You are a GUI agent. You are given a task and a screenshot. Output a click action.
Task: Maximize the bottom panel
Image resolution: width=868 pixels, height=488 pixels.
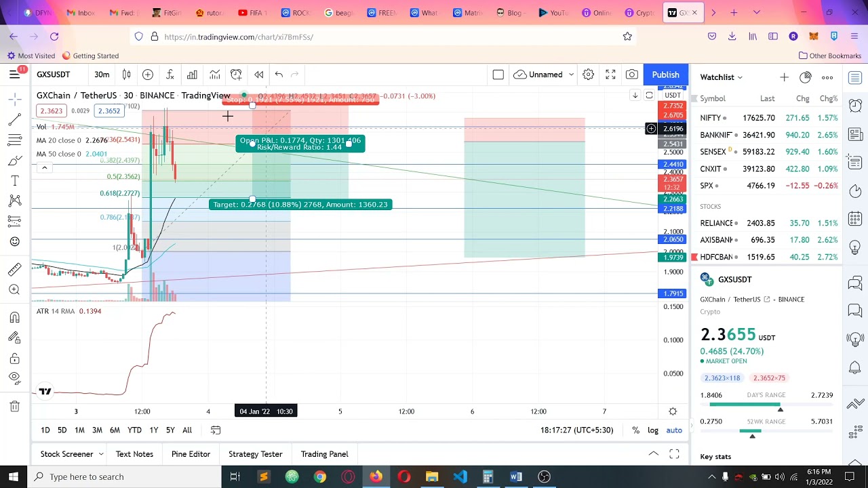coord(674,454)
